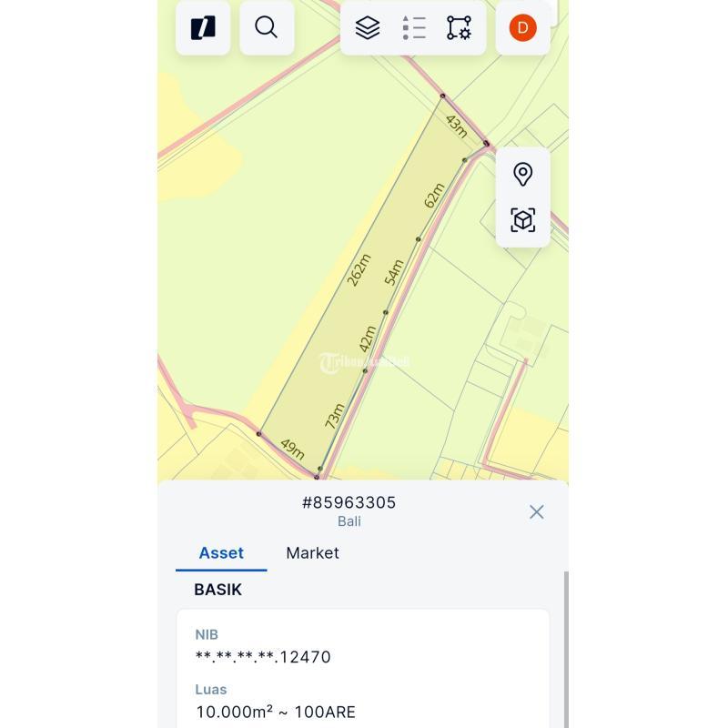
Task: Click the NIB number value
Action: pos(263,657)
